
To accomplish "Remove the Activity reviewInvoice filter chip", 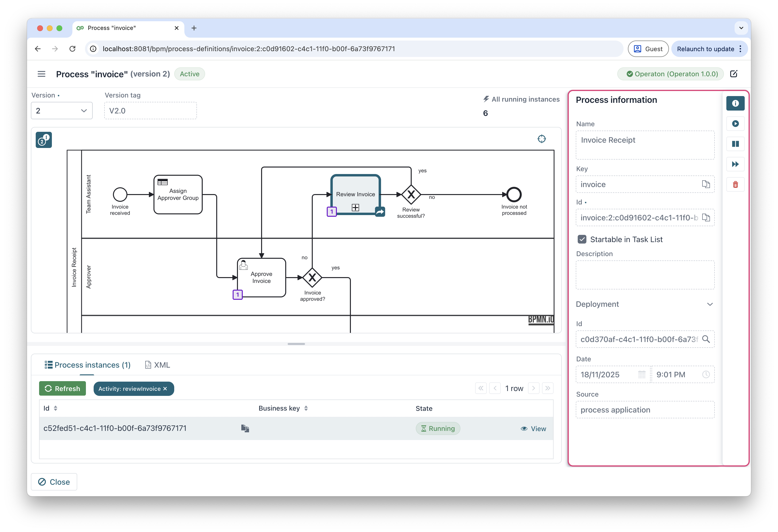I will point(165,389).
